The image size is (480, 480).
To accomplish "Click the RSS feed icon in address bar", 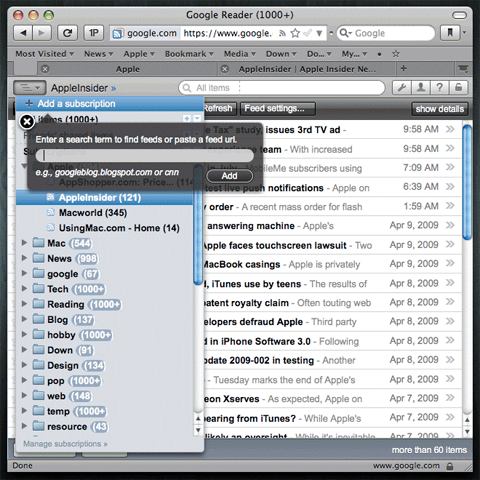I will 282,33.
